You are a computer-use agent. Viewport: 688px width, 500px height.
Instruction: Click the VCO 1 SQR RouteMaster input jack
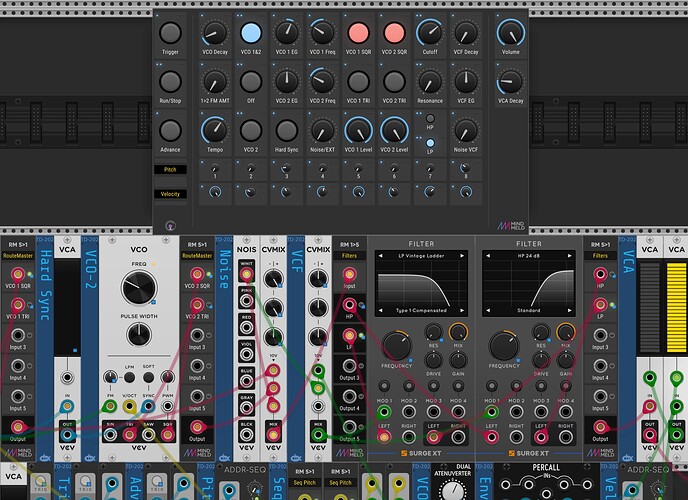pos(18,275)
